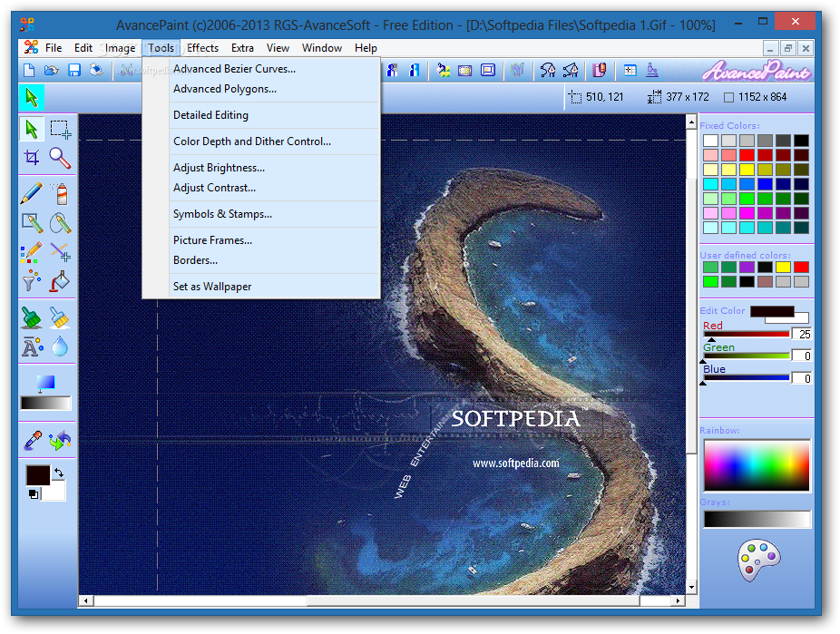
Task: Select the funnel filter tool
Action: (32, 280)
